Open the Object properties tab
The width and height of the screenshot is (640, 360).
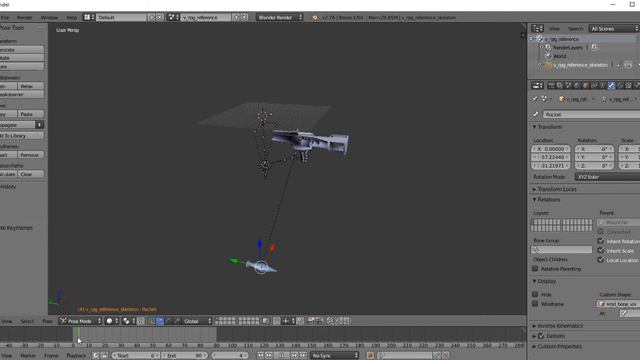pos(585,85)
